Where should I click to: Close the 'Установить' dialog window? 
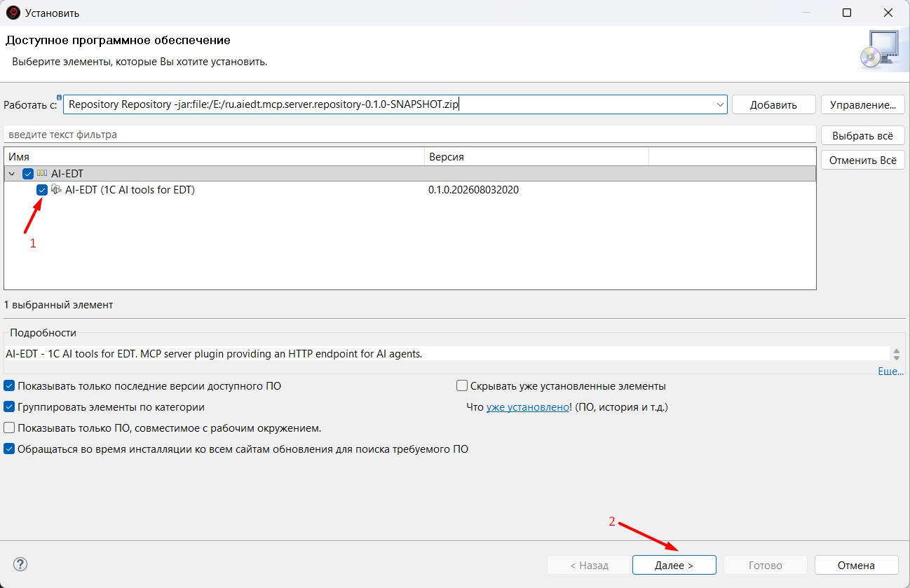pos(888,13)
